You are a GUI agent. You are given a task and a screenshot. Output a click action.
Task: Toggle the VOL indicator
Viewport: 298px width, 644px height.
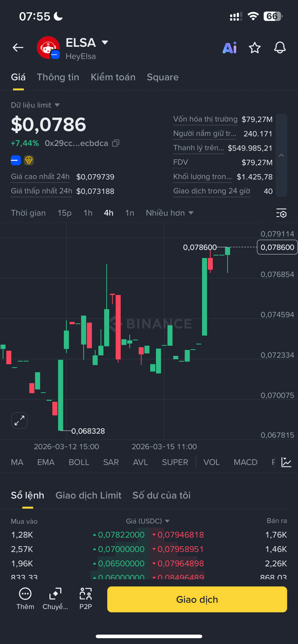212,462
